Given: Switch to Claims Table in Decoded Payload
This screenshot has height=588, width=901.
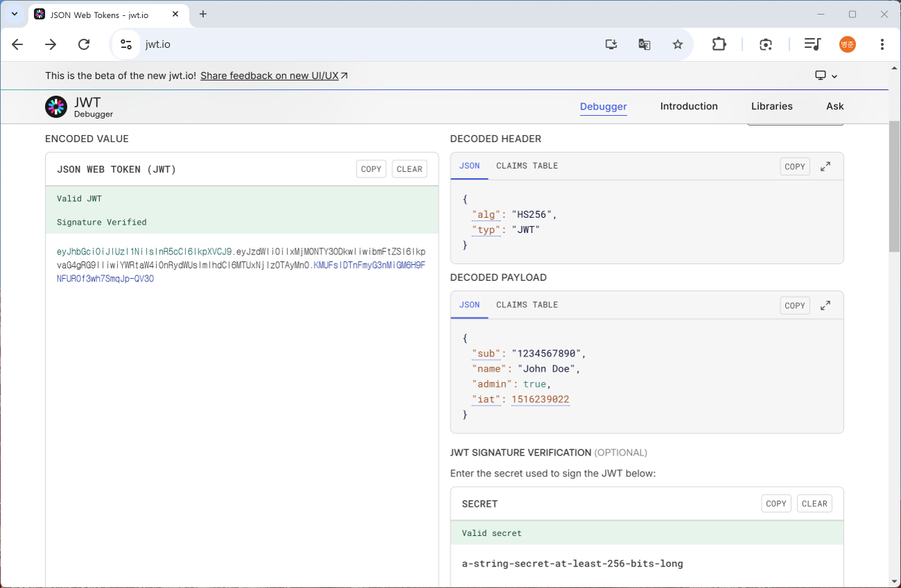Looking at the screenshot, I should (527, 305).
